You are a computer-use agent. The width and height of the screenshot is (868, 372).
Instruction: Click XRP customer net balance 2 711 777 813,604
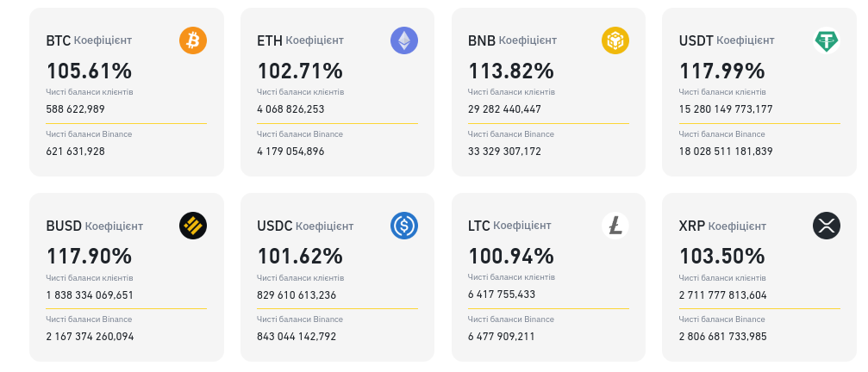click(723, 295)
